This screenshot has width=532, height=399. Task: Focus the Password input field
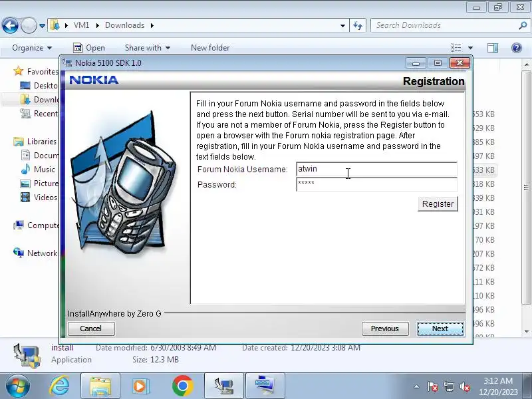[376, 184]
